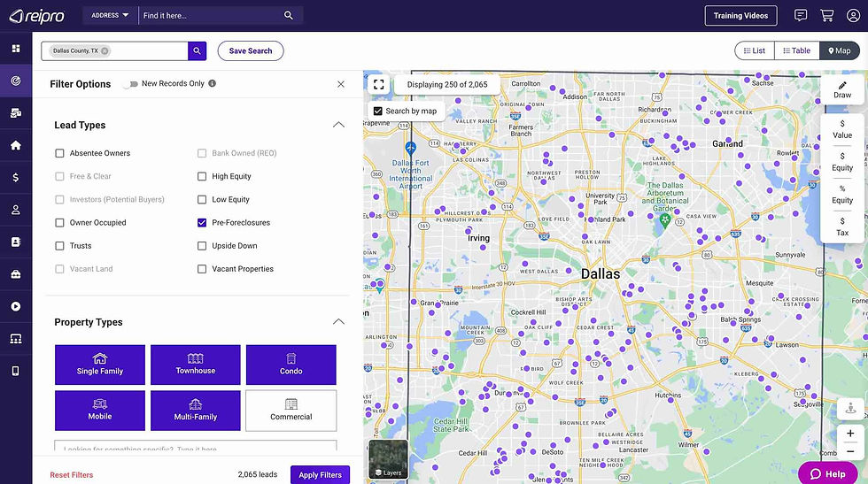Click Apply Filters button
Image resolution: width=868 pixels, height=484 pixels.
pyautogui.click(x=320, y=474)
